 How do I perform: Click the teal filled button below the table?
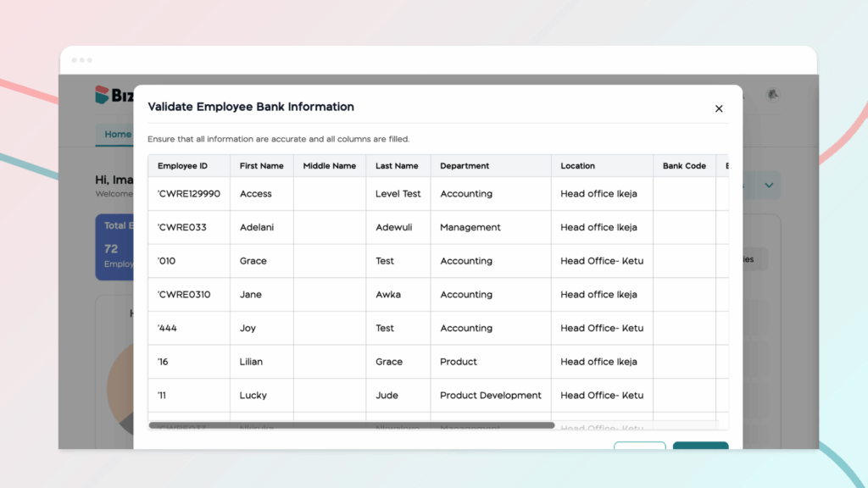(x=700, y=446)
